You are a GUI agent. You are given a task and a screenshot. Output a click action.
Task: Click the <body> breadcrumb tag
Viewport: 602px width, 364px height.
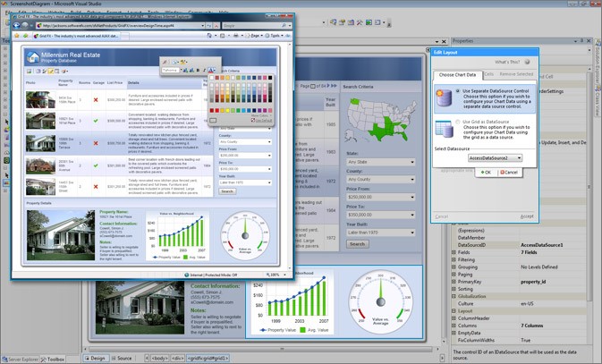[160, 359]
